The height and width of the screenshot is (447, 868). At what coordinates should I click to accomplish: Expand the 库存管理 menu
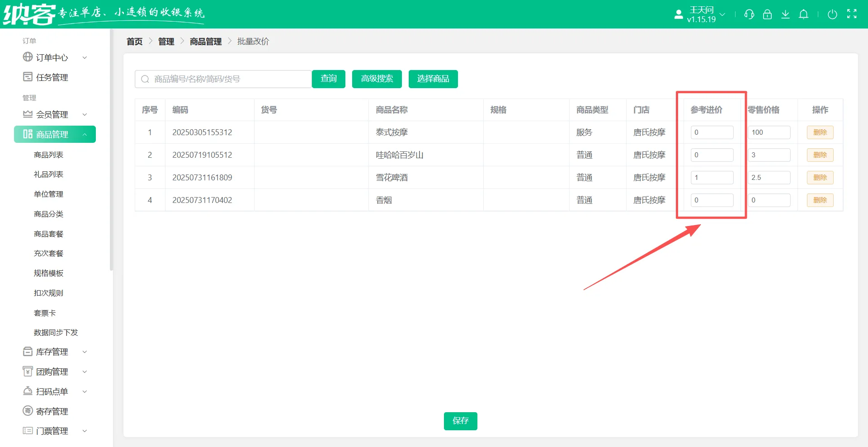[x=54, y=352]
